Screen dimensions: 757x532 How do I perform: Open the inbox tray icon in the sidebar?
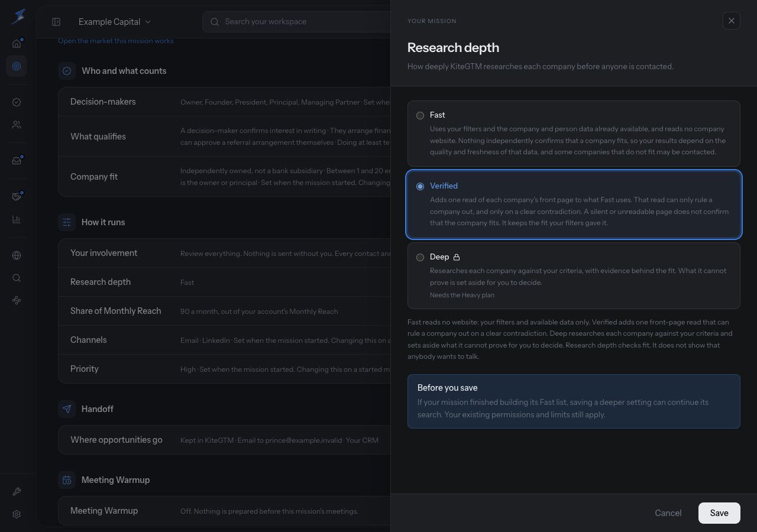coord(17,161)
